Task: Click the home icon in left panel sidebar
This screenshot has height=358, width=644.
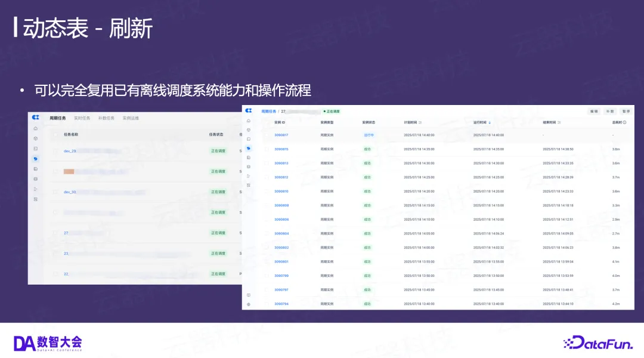Action: pos(36,128)
